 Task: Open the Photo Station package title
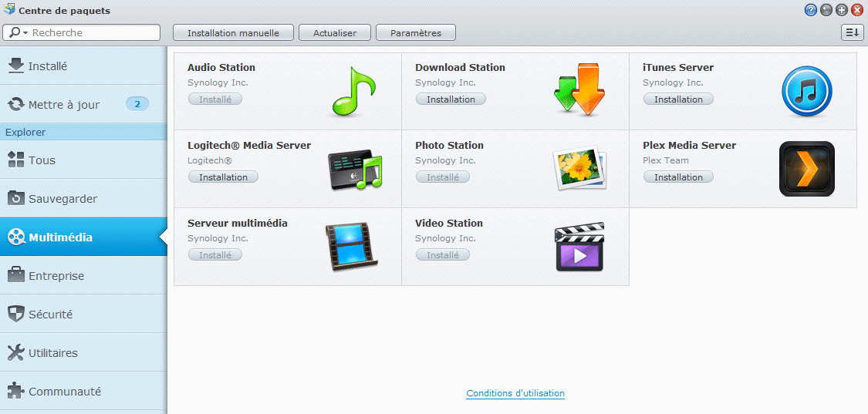450,145
